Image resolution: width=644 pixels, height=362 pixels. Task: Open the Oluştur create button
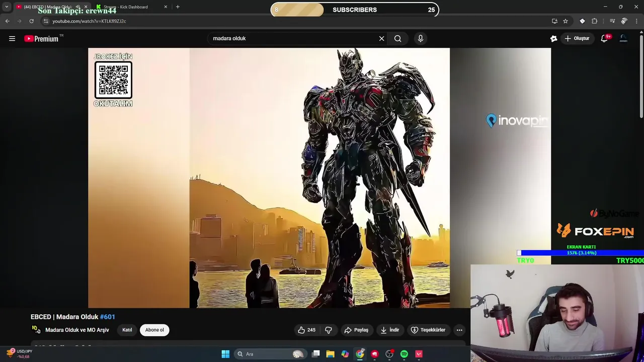coord(577,39)
